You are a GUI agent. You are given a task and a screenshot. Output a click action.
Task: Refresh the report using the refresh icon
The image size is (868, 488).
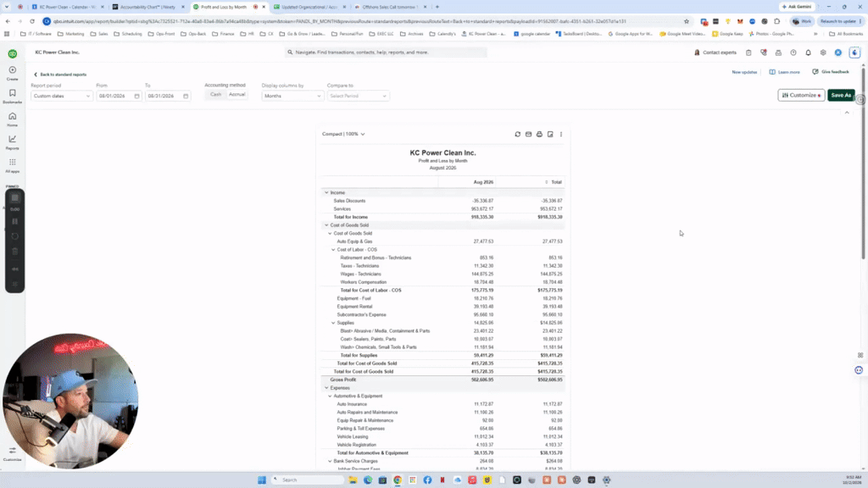pyautogui.click(x=518, y=135)
